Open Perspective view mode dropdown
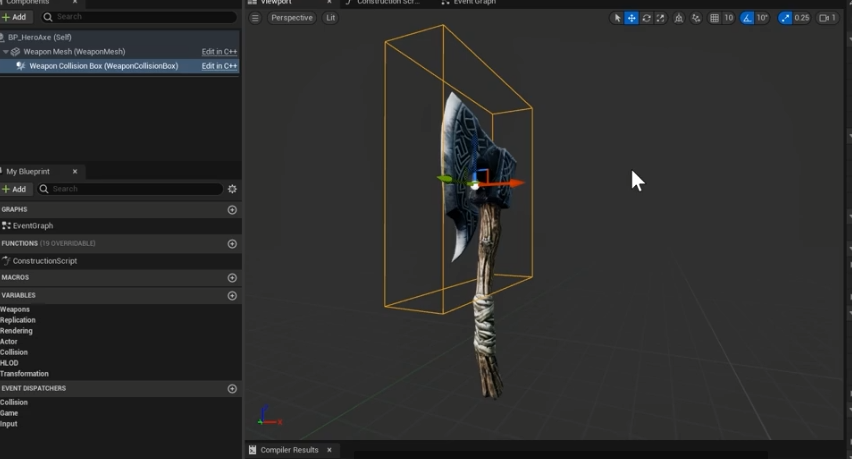 pyautogui.click(x=292, y=18)
